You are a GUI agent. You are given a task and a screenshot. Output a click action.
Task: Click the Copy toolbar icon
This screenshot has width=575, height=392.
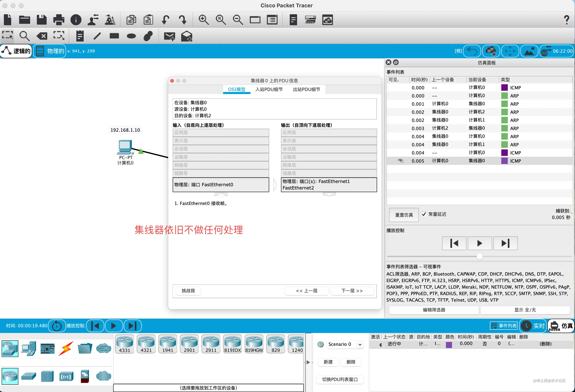tap(131, 20)
